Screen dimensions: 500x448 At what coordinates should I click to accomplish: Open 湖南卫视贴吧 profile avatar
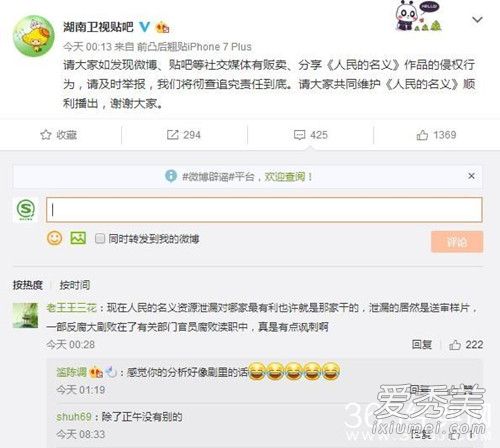pos(34,36)
